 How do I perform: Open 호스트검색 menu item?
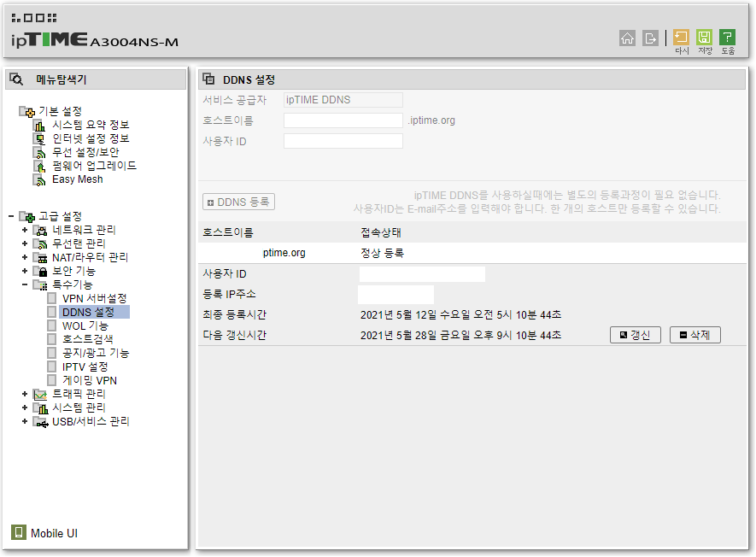(88, 339)
